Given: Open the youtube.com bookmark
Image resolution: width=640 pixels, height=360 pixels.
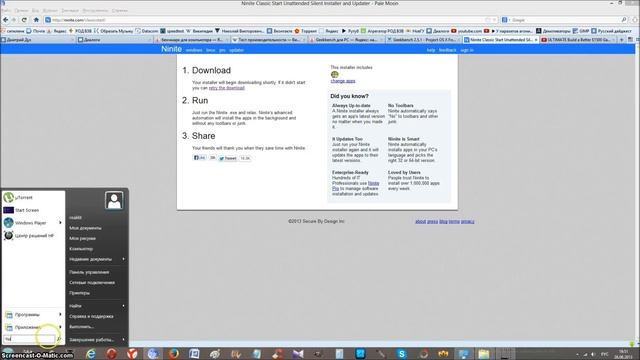Looking at the screenshot, I should pyautogui.click(x=467, y=31).
